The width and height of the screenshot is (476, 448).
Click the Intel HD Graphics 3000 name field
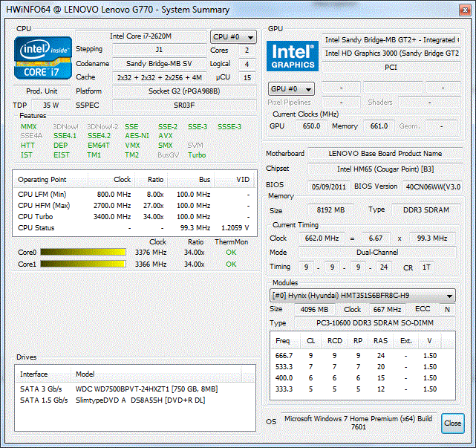(391, 53)
